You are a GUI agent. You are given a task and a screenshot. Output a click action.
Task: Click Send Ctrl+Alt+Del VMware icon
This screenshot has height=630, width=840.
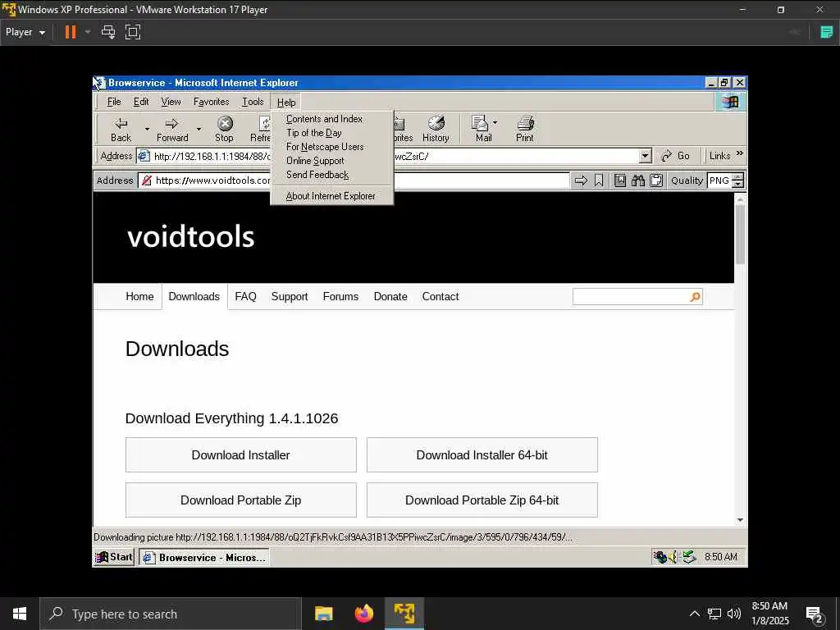click(108, 32)
